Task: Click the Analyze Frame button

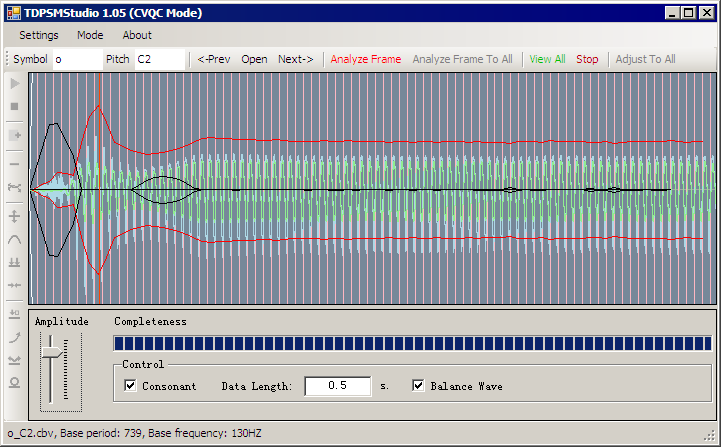Action: [366, 59]
